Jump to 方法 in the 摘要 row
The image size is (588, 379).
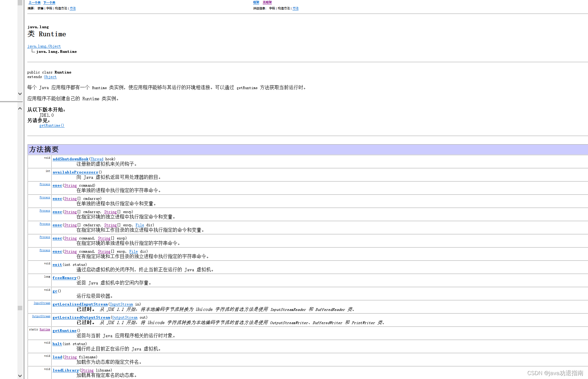tap(73, 8)
